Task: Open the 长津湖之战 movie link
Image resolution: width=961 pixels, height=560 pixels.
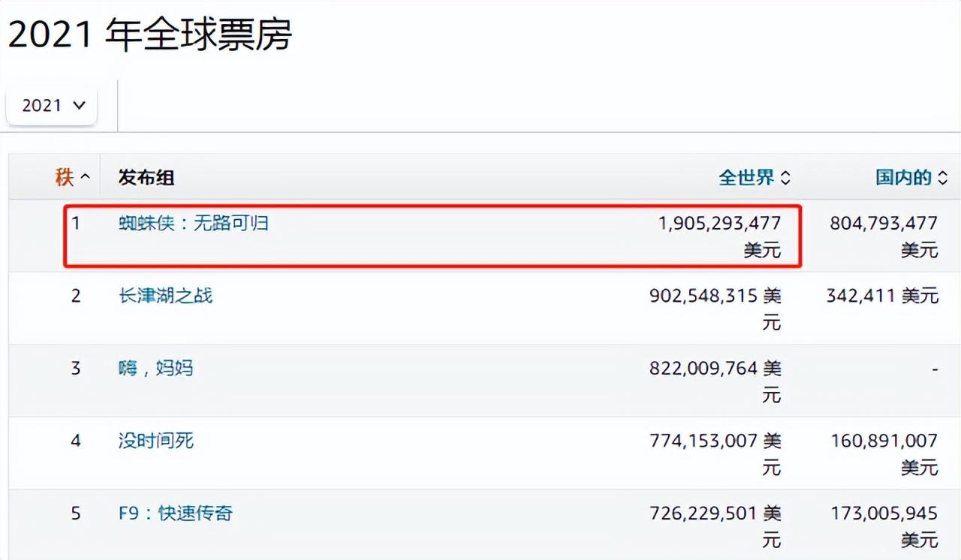Action: click(165, 296)
